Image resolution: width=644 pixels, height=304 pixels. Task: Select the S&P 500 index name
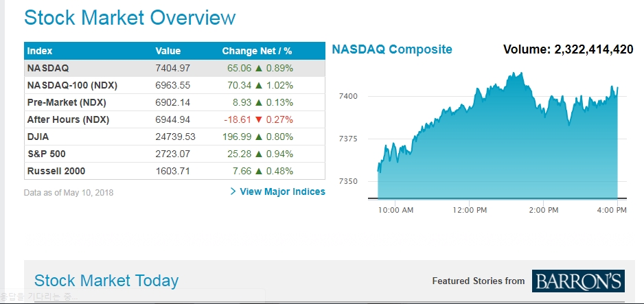tap(47, 154)
